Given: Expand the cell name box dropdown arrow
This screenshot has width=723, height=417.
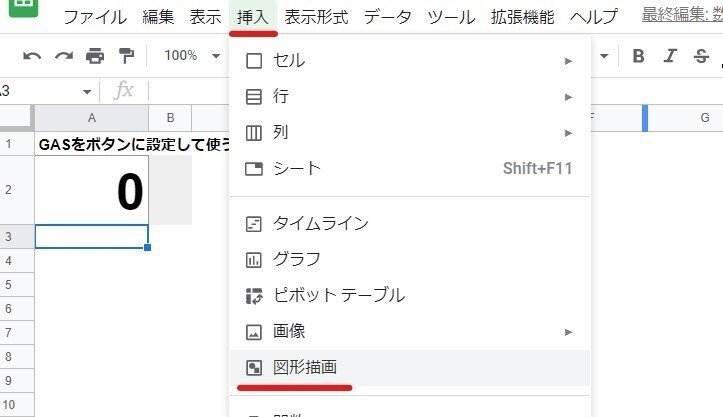Looking at the screenshot, I should click(87, 91).
